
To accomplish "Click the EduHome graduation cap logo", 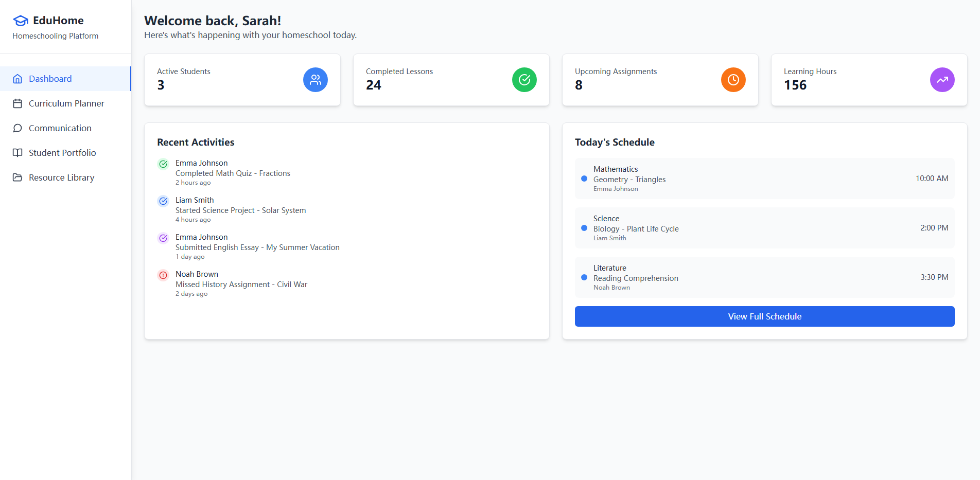I will point(21,21).
